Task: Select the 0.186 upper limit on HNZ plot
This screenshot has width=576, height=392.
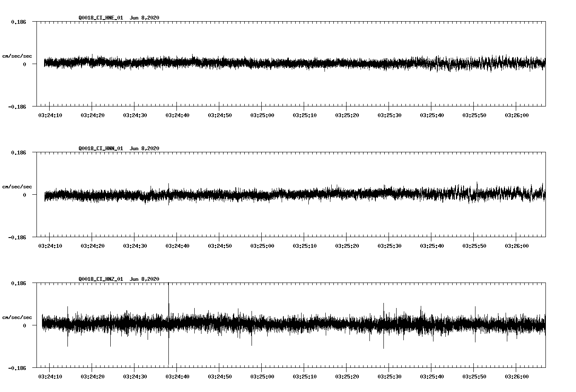Action: tap(19, 283)
